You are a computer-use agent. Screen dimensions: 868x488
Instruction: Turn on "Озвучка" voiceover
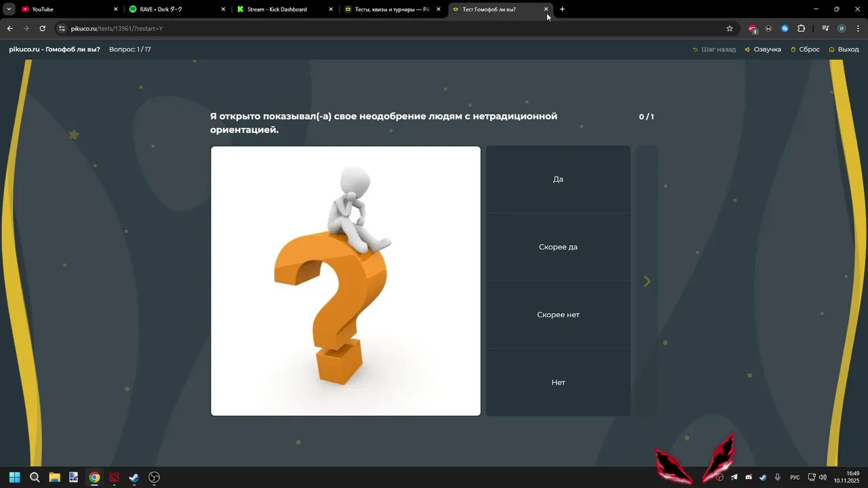pos(763,49)
